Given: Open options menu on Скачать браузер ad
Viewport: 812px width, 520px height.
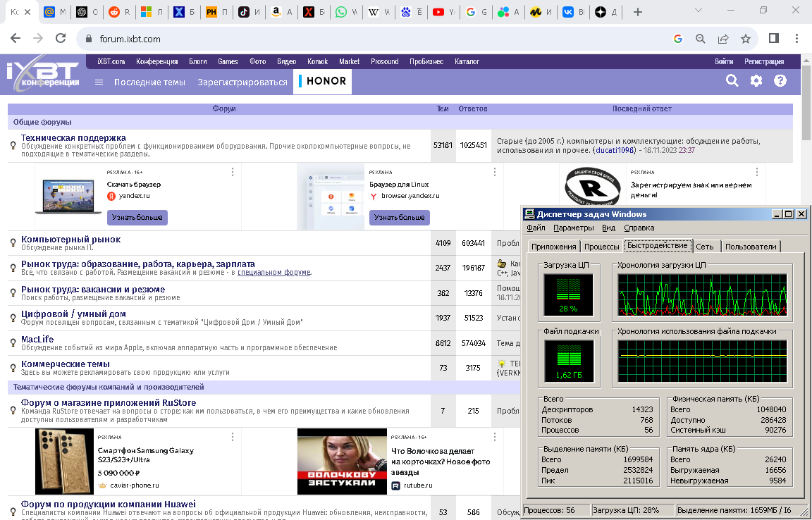Looking at the screenshot, I should [233, 172].
